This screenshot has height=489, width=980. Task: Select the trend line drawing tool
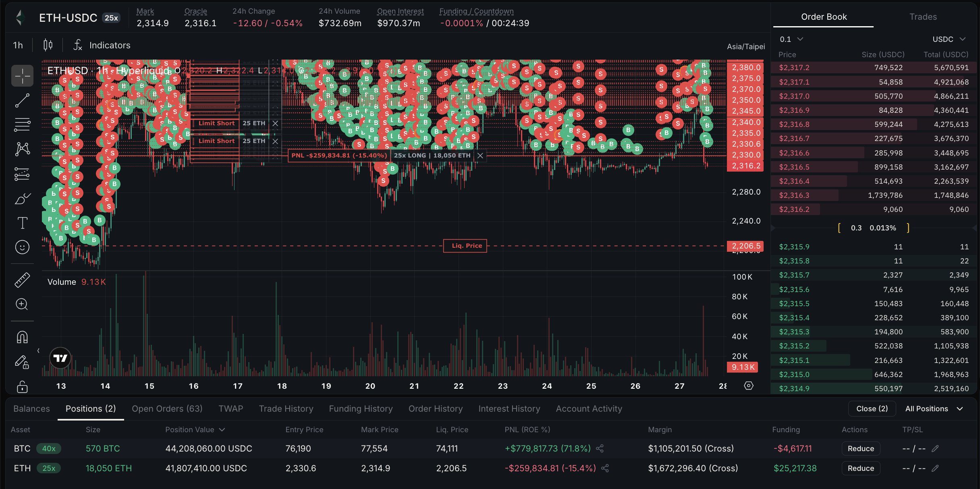coord(22,100)
